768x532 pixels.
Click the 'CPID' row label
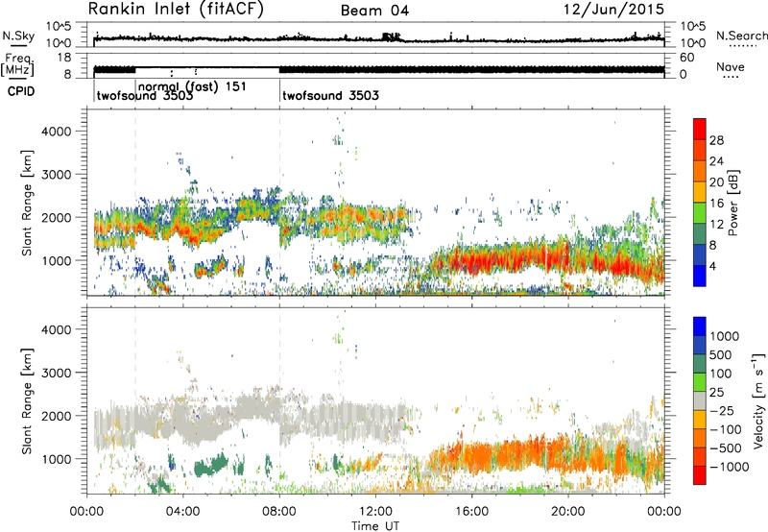point(21,91)
